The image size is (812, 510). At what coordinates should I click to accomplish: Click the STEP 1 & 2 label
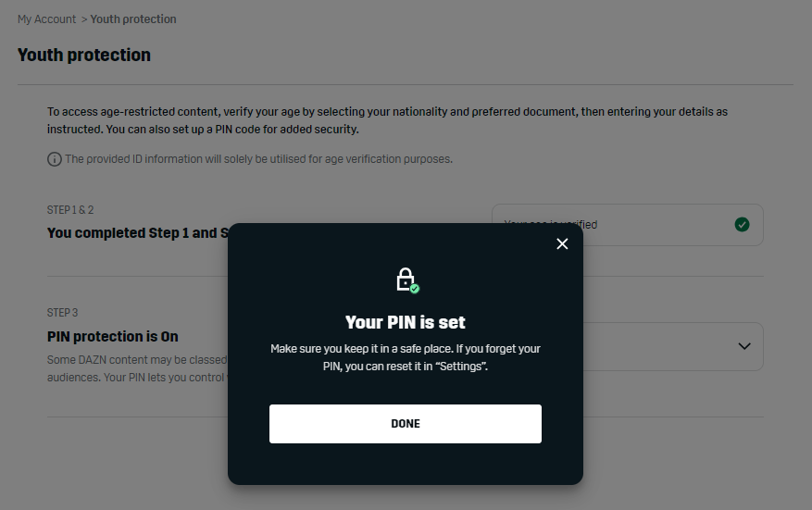pos(70,210)
